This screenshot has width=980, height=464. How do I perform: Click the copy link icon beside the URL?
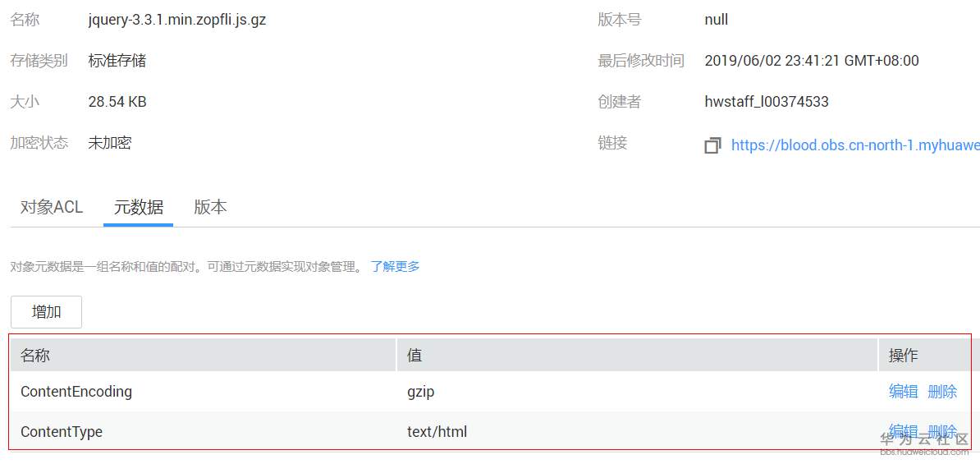click(x=712, y=145)
